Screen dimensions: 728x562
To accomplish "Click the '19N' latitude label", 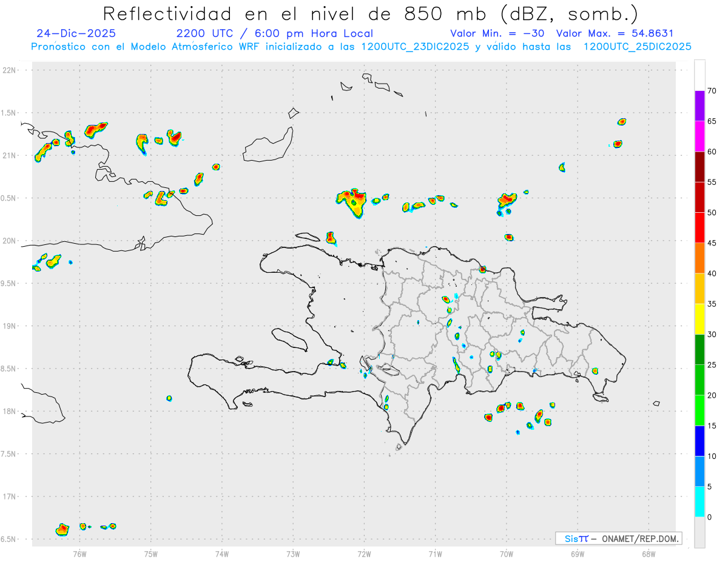I will (10, 326).
